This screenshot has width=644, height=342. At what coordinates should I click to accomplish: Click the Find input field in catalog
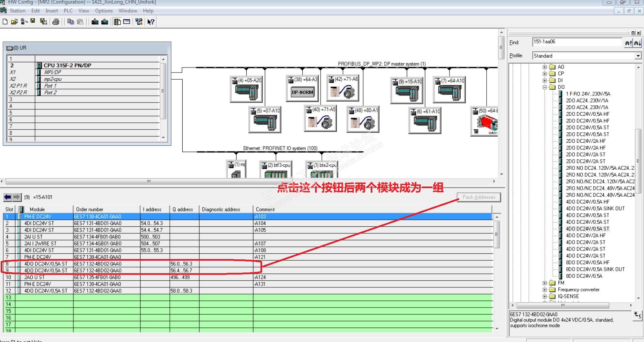pos(577,42)
